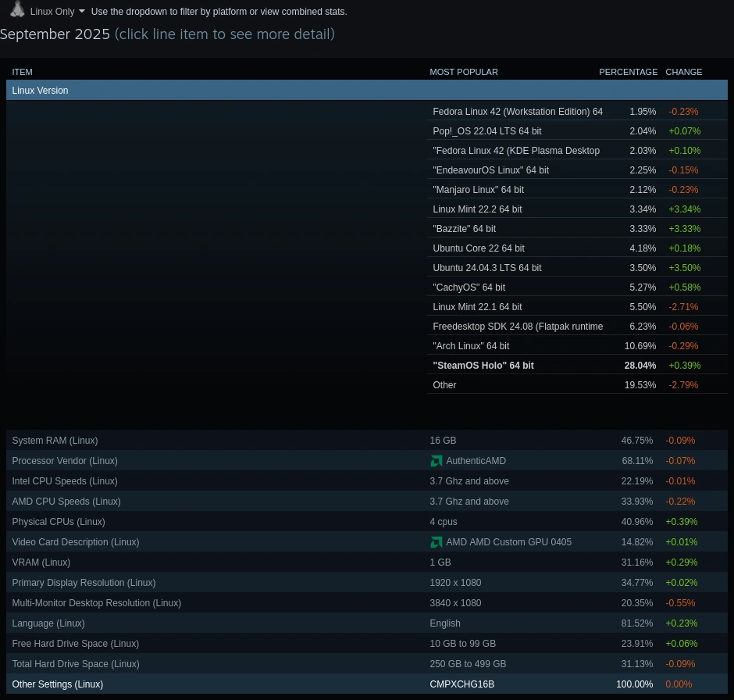Open Primary Display Resolution (Linux) details
The image size is (734, 700).
pyautogui.click(x=84, y=583)
